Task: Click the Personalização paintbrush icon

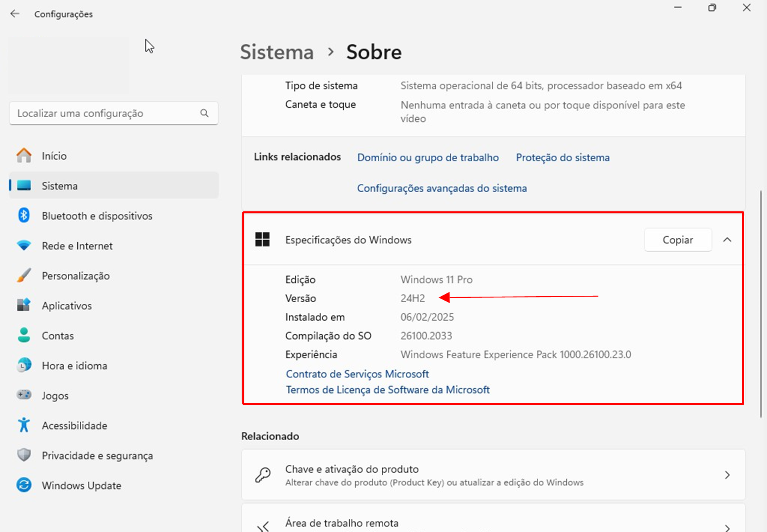Action: [x=24, y=275]
